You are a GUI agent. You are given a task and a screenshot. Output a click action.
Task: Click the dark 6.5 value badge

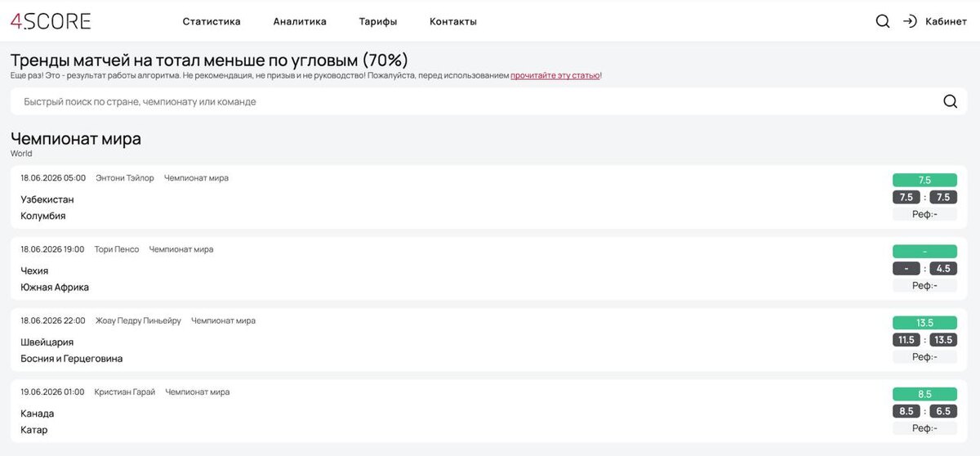[x=943, y=411]
